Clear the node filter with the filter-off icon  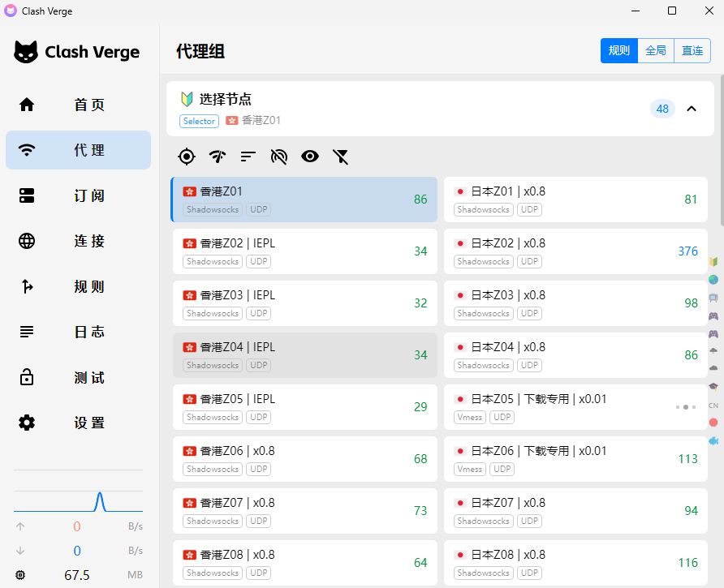(x=341, y=157)
